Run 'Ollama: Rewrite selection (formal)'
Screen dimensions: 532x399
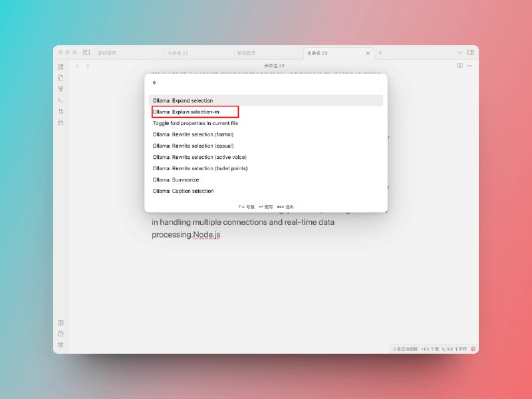coord(265,134)
